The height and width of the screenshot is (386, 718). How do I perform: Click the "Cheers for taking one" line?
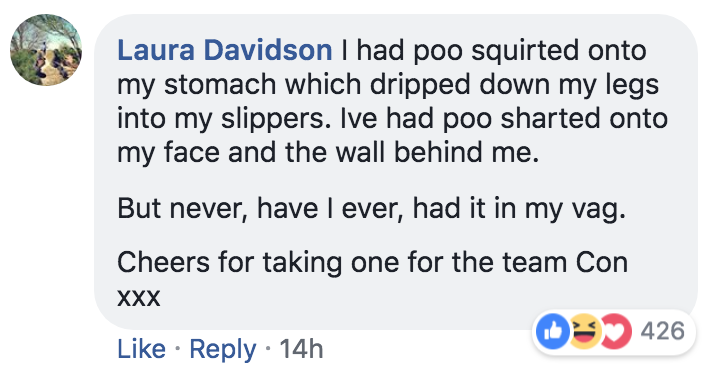(x=372, y=262)
